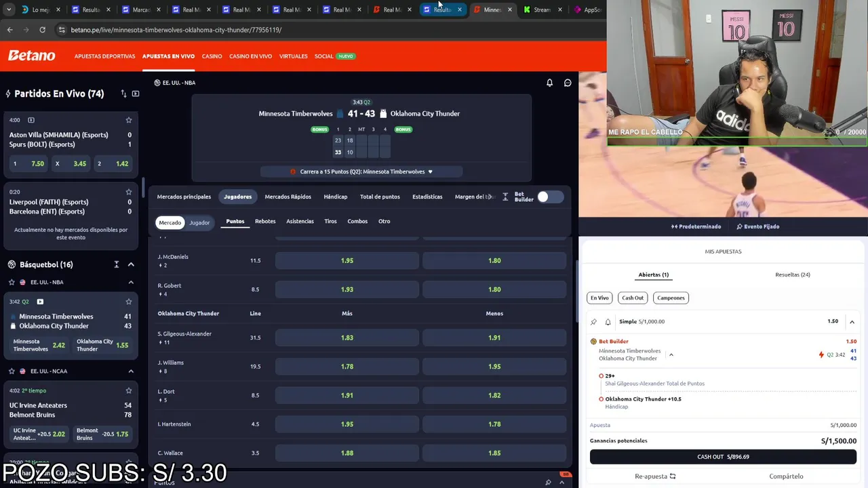The height and width of the screenshot is (488, 868).
Task: Click the Predeterminado stream option
Action: pyautogui.click(x=696, y=226)
